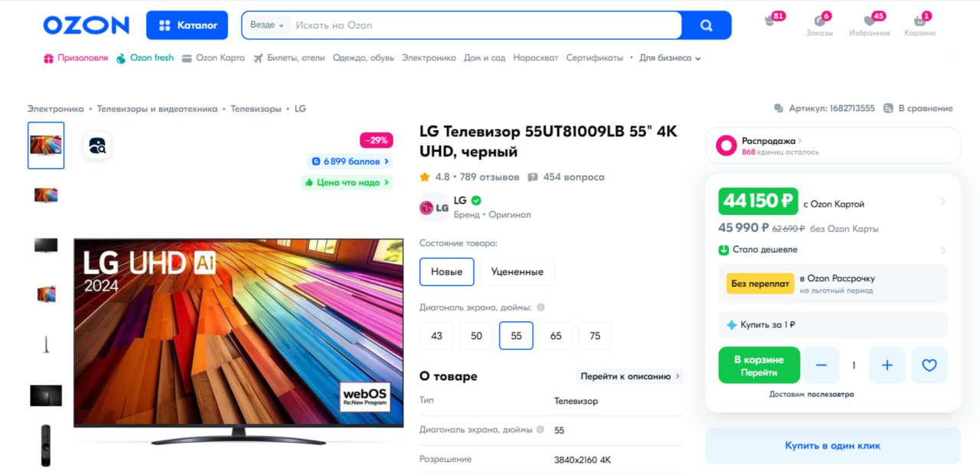Select the remote control thumbnail
The image size is (980, 475).
click(45, 445)
